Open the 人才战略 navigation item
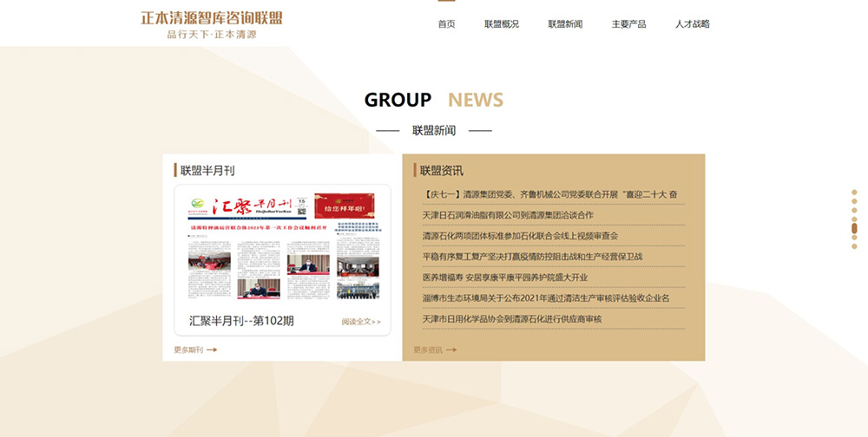 pyautogui.click(x=692, y=24)
